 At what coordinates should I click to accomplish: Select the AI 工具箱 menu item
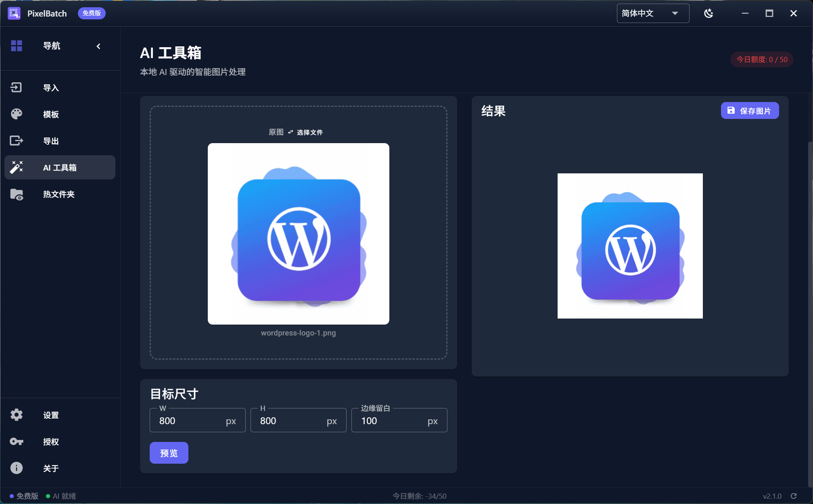coord(60,167)
